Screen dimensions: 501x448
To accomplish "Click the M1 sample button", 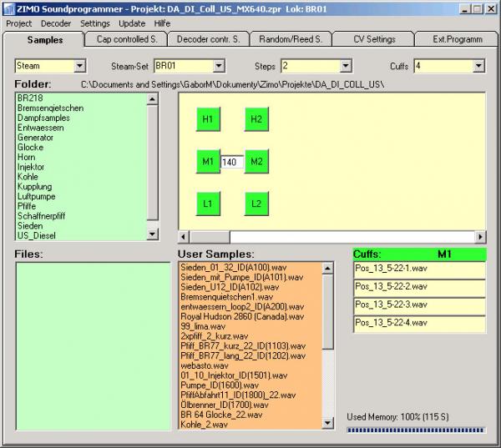I will point(208,162).
